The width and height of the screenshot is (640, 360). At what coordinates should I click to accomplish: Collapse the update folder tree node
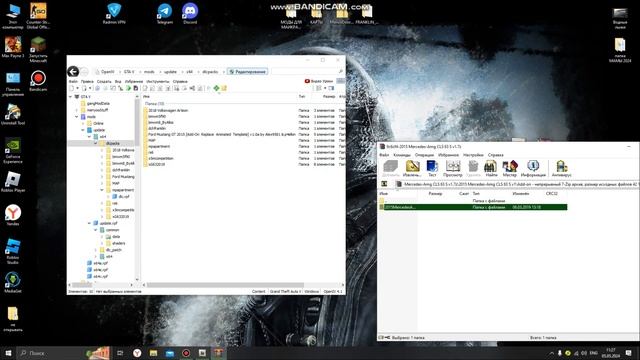(x=83, y=130)
